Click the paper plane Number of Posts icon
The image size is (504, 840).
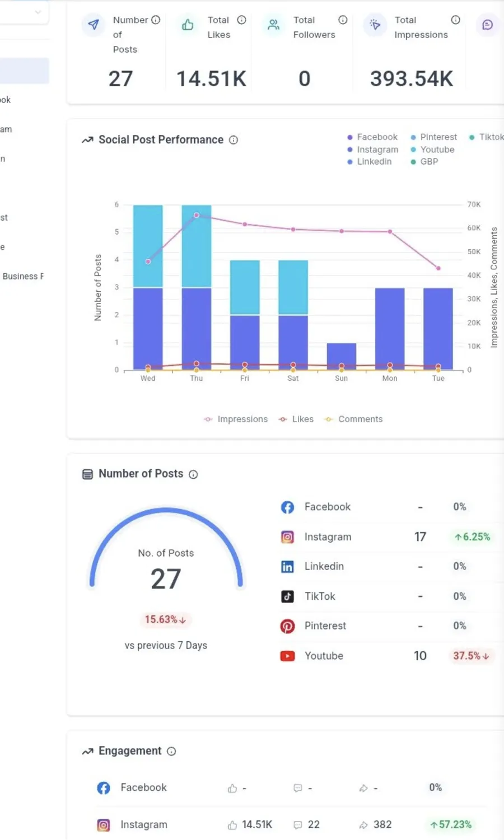[94, 25]
